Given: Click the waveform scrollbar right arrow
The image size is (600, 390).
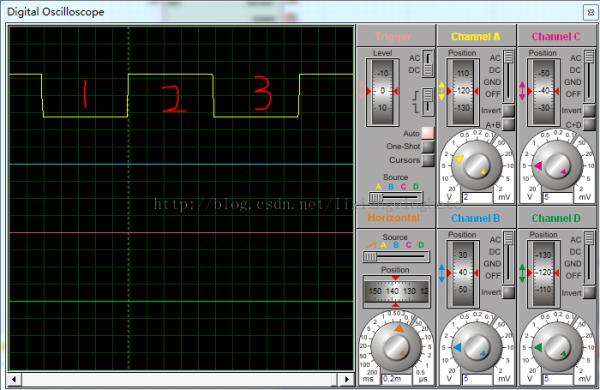Looking at the screenshot, I should [x=347, y=379].
